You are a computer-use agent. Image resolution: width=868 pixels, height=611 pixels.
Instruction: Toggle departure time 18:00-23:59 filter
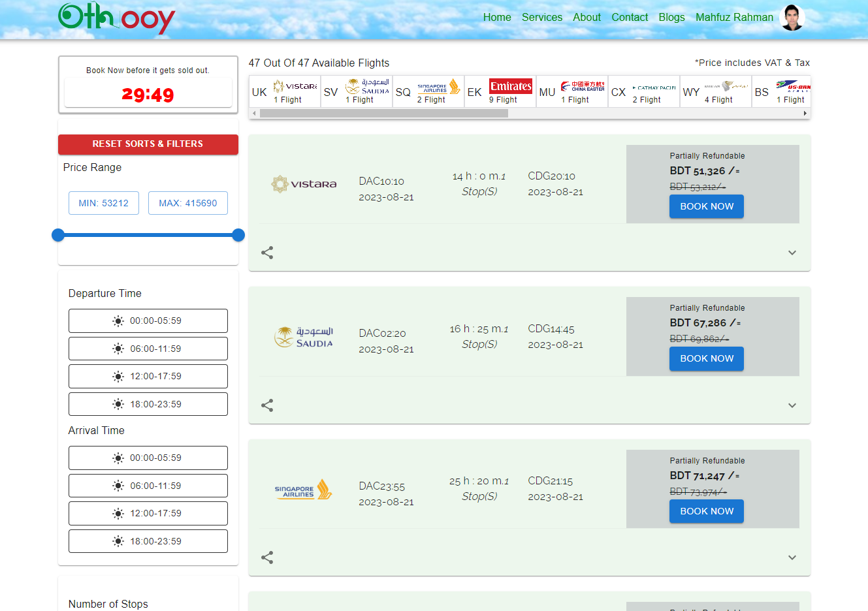(x=148, y=404)
